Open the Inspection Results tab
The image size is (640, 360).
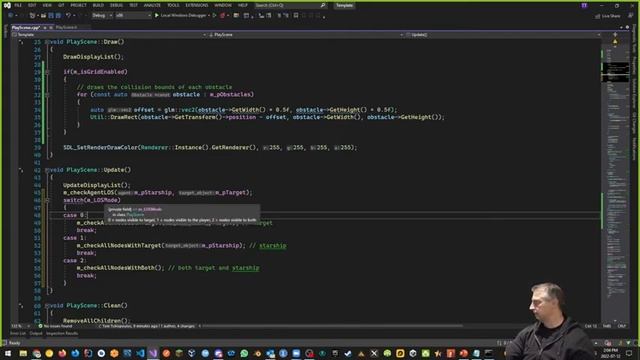click(62, 333)
